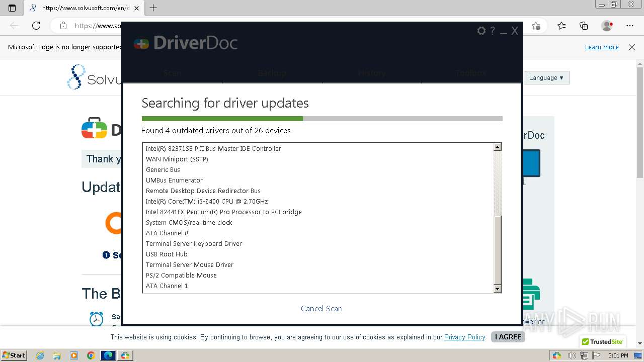The height and width of the screenshot is (362, 644).
Task: Open File Explorer from taskbar
Action: (57, 355)
